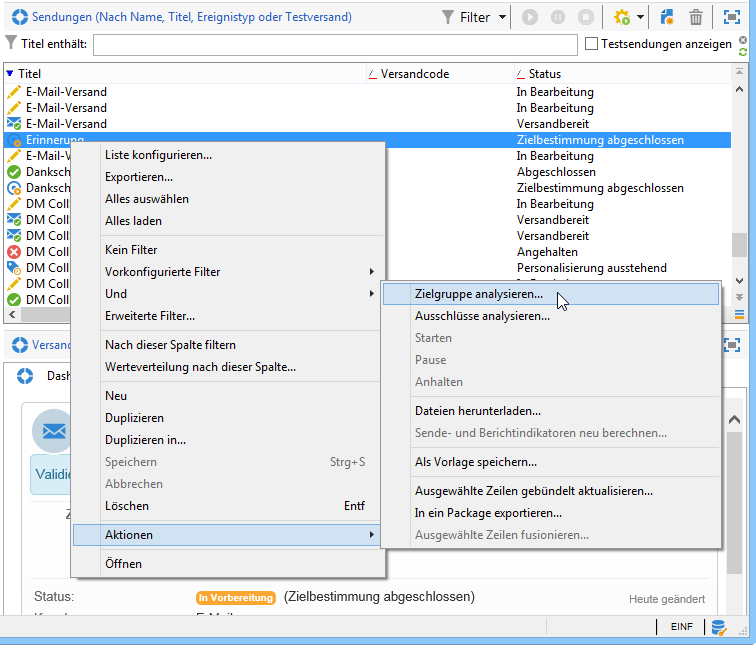Click the database status bar icon

click(719, 628)
